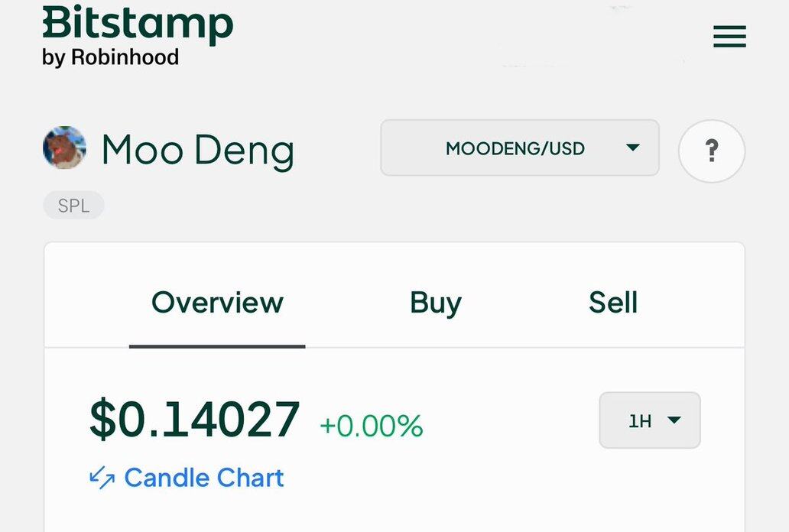The width and height of the screenshot is (789, 532).
Task: Click the +0.00% price change label
Action: (x=372, y=426)
